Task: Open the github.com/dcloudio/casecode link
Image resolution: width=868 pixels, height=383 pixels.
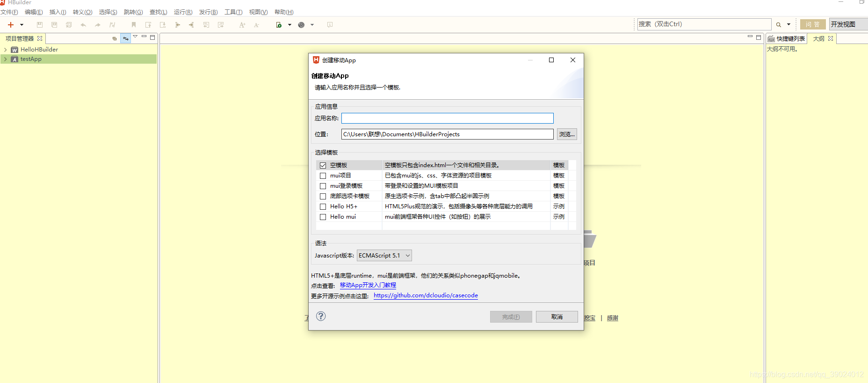Action: point(426,295)
